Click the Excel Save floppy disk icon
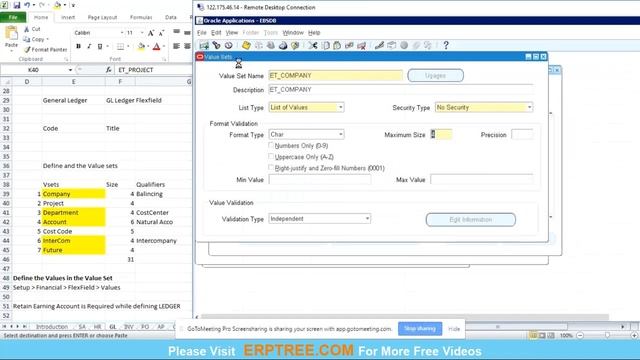The image size is (640, 360). point(17,5)
